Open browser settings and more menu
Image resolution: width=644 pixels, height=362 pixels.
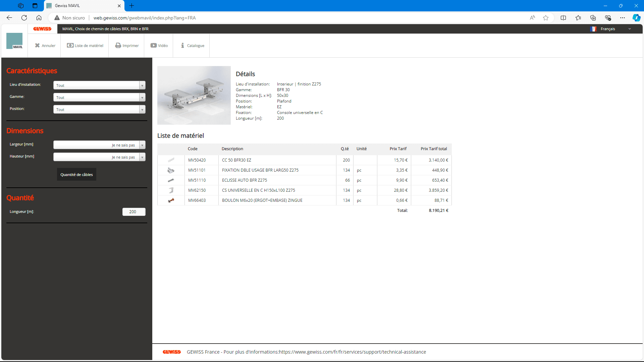coord(623,18)
